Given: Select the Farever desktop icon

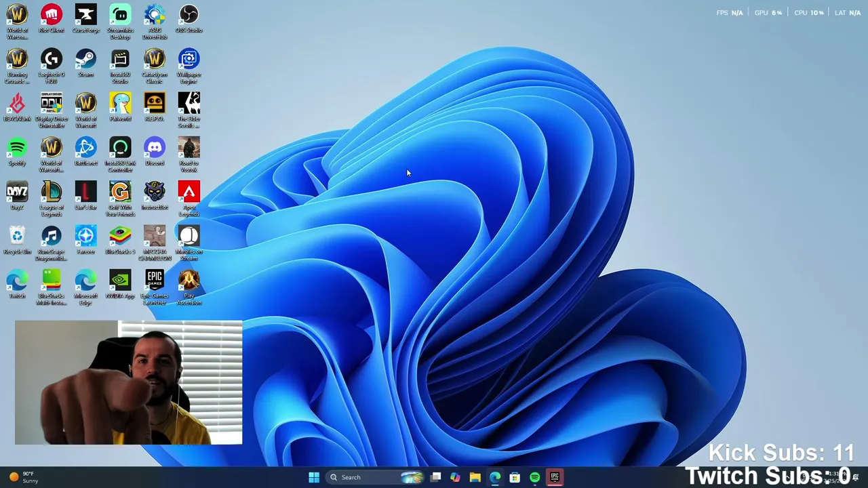Looking at the screenshot, I should pyautogui.click(x=85, y=240).
